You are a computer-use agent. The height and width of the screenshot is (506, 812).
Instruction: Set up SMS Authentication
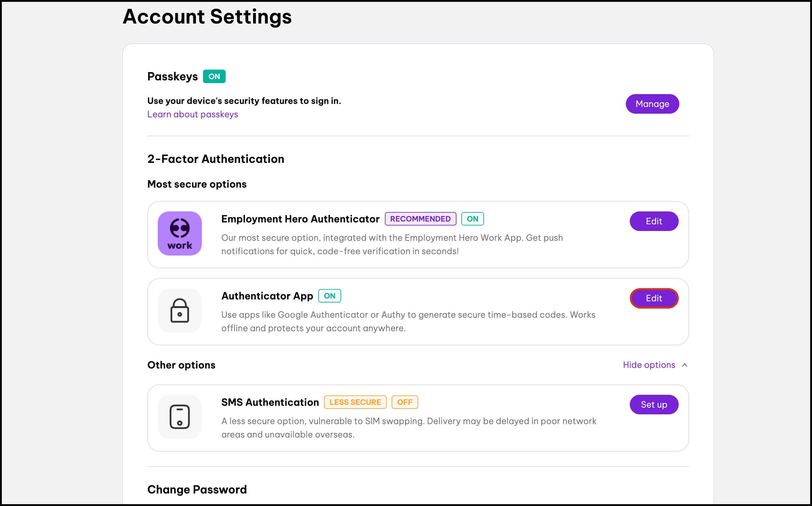[x=654, y=405]
